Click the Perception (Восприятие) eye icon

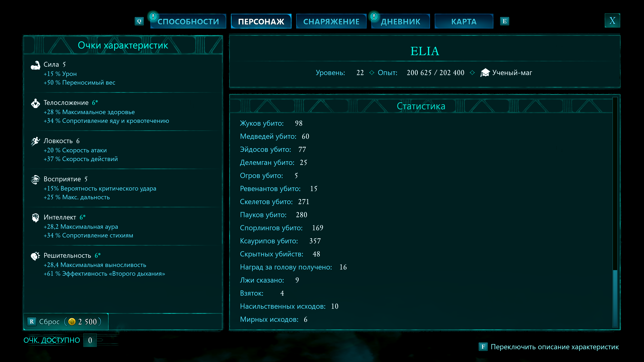point(35,179)
